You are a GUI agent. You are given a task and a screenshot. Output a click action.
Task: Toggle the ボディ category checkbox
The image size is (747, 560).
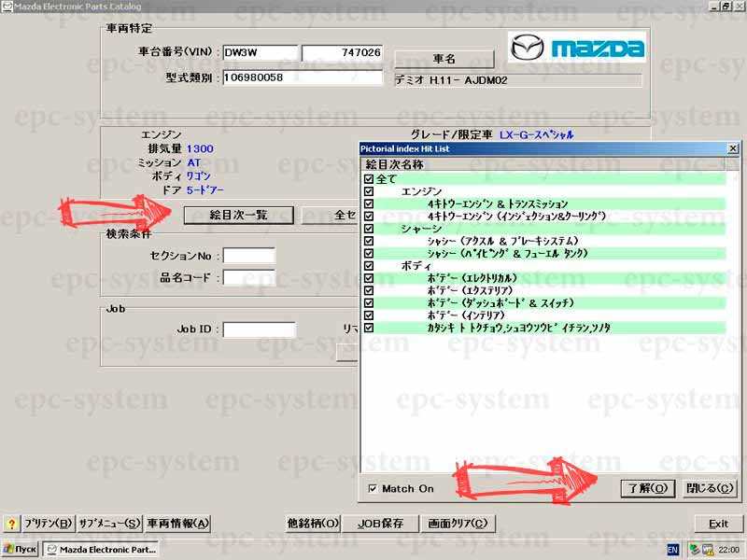pos(368,266)
